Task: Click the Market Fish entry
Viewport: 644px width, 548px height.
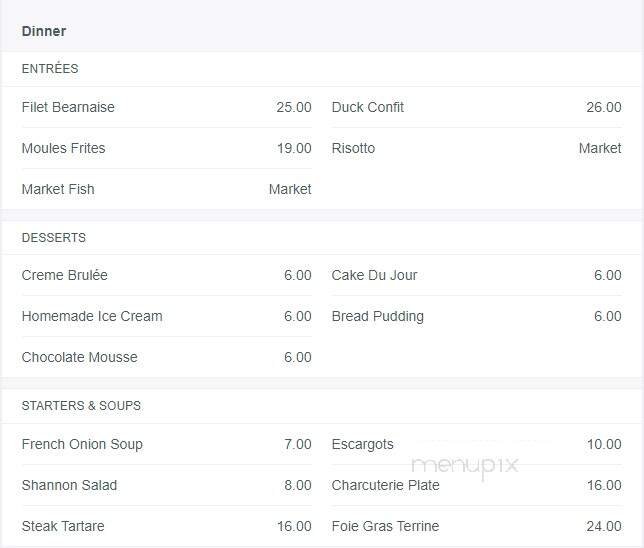Action: [58, 189]
